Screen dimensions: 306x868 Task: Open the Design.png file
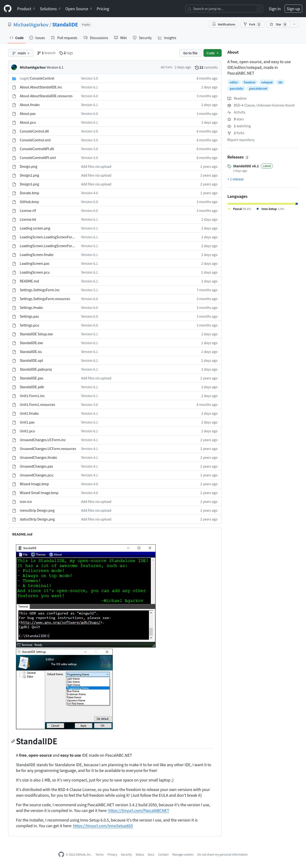[x=28, y=166]
